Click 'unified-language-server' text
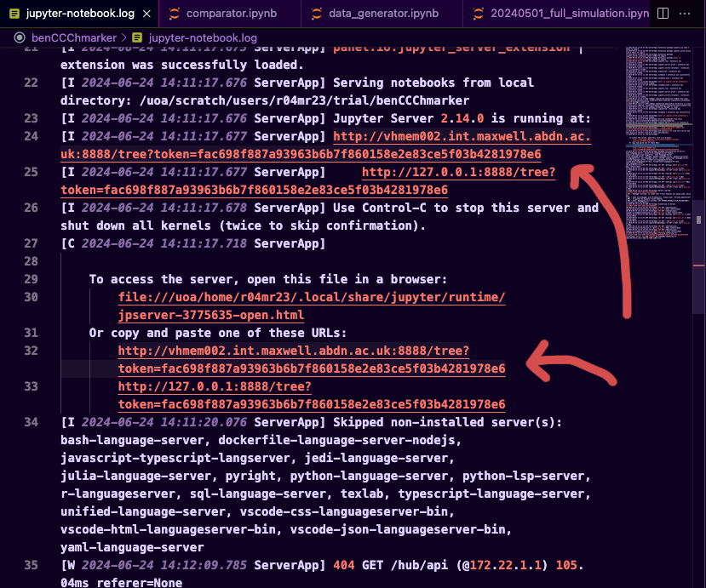This screenshot has width=706, height=588. [143, 511]
